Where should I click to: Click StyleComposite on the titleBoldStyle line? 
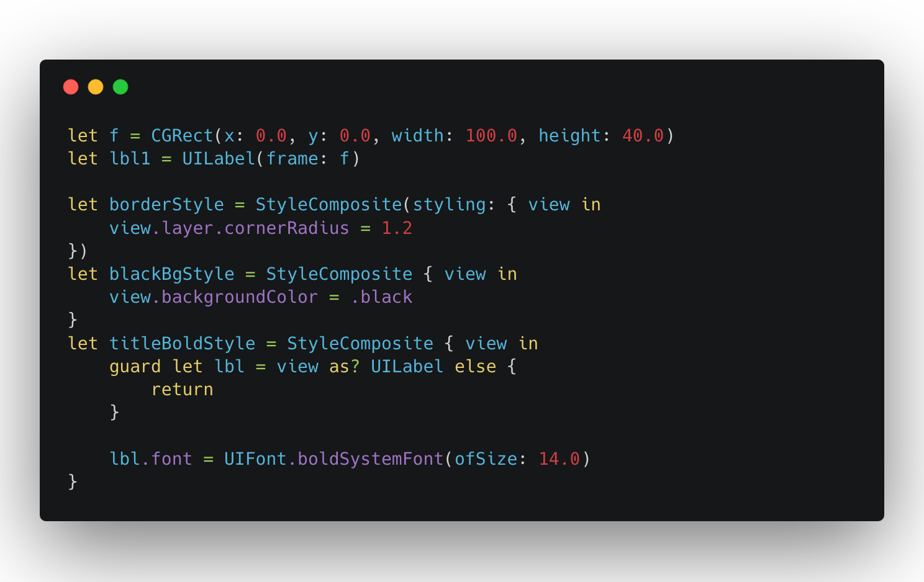tap(360, 343)
